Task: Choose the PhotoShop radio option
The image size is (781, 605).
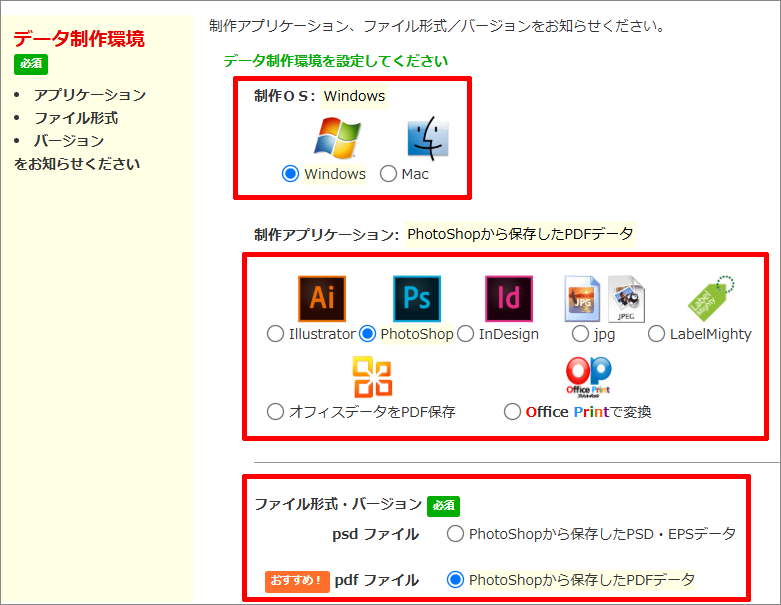Action: click(368, 334)
